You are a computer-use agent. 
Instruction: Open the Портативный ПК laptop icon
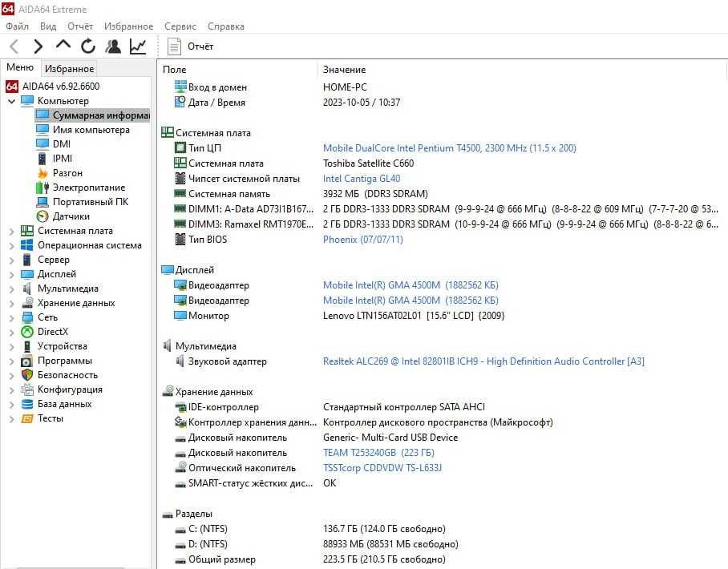pyautogui.click(x=42, y=202)
